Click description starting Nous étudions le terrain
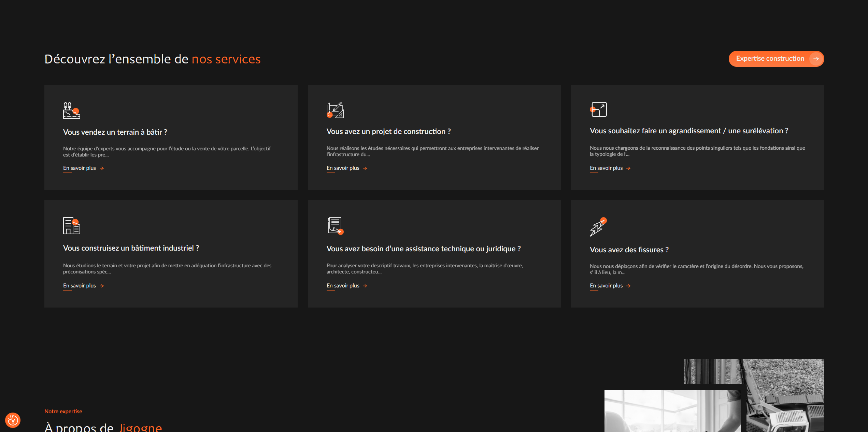The image size is (868, 432). pos(167,269)
